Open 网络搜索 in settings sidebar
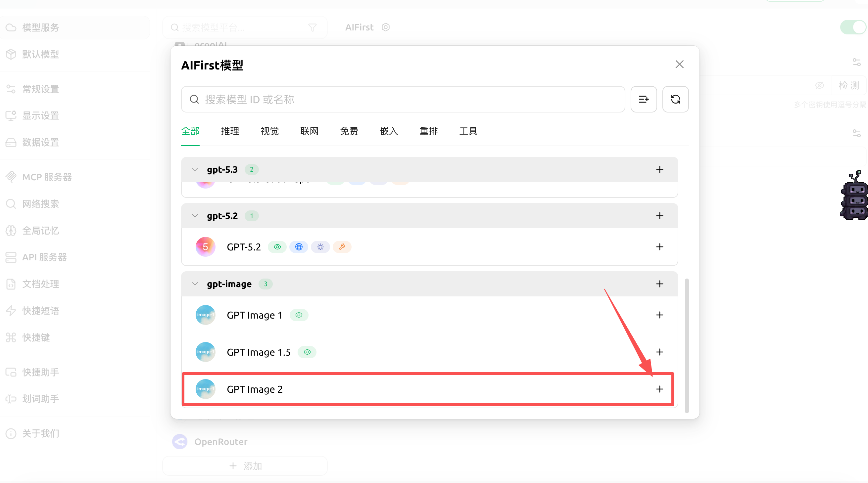 pos(75,204)
